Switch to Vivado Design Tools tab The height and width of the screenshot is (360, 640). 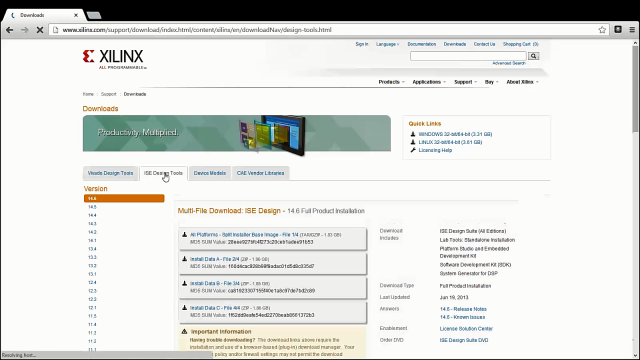click(x=110, y=173)
